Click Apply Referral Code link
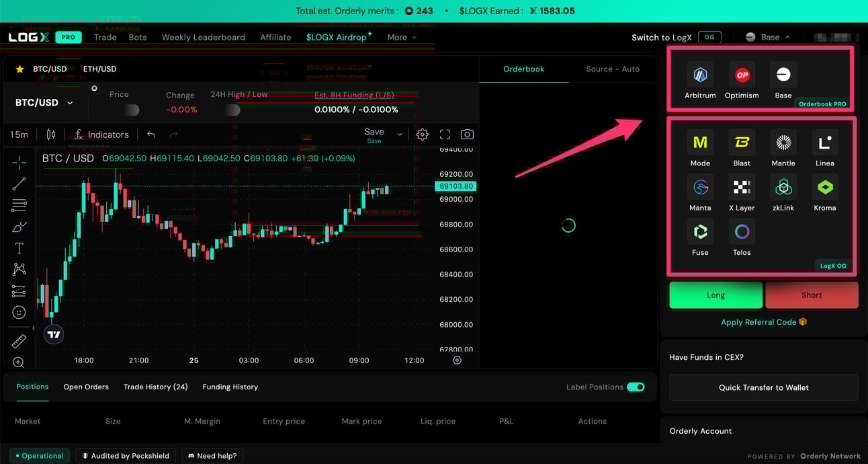This screenshot has height=464, width=868. point(764,322)
